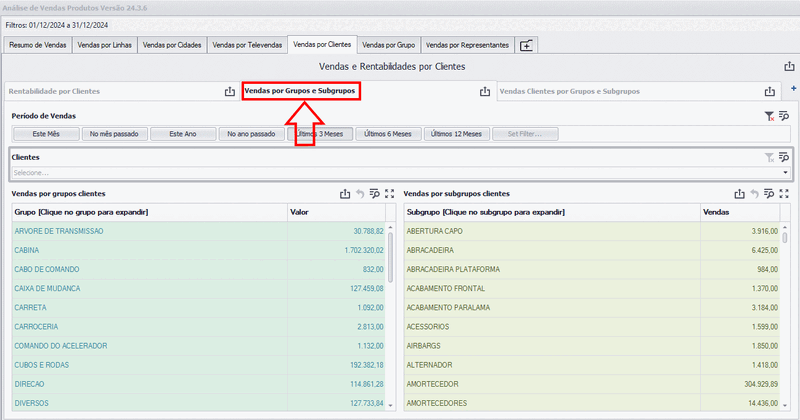Switch to Vendas por Representantes tab
Image resolution: width=800 pixels, height=420 pixels.
467,45
